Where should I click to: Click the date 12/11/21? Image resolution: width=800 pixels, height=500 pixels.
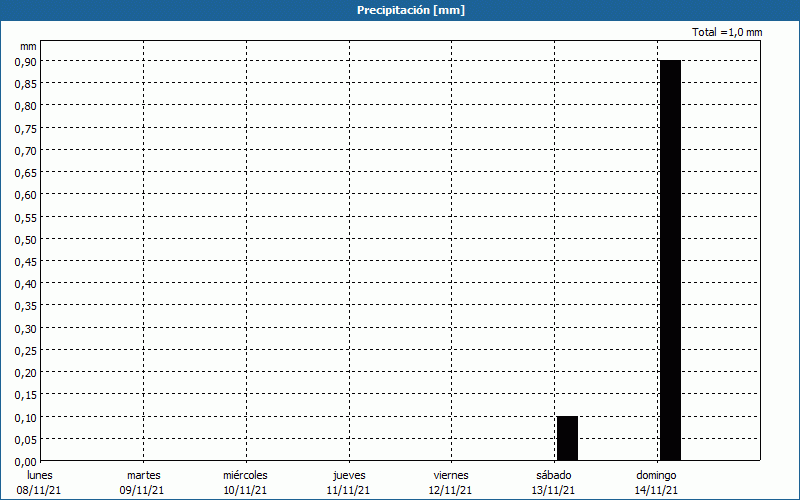(451, 490)
